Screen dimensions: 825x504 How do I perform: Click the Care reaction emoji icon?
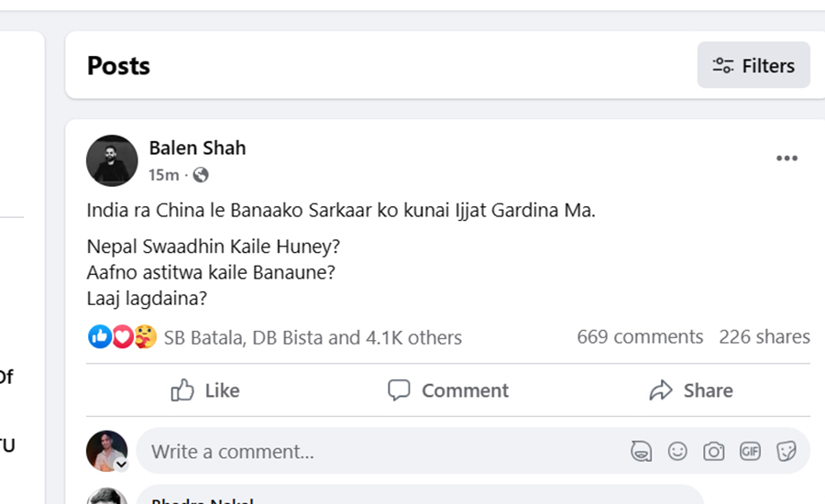point(145,337)
